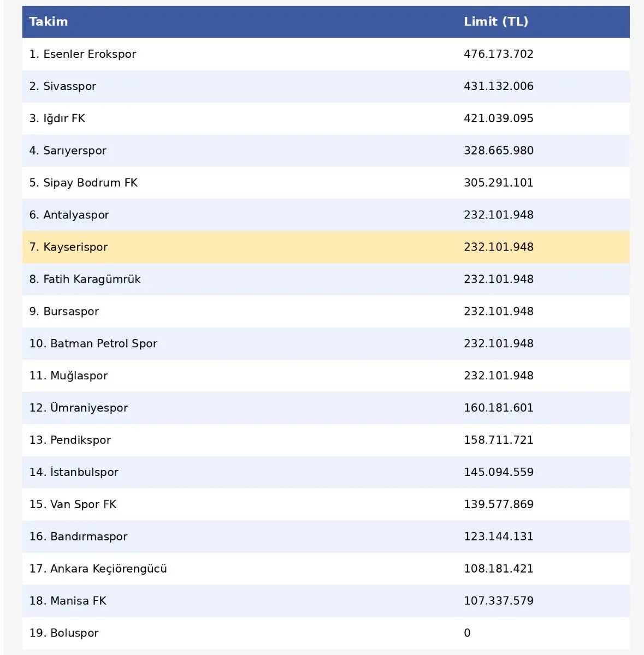Select team 3. Iğdır FK

coord(57,118)
